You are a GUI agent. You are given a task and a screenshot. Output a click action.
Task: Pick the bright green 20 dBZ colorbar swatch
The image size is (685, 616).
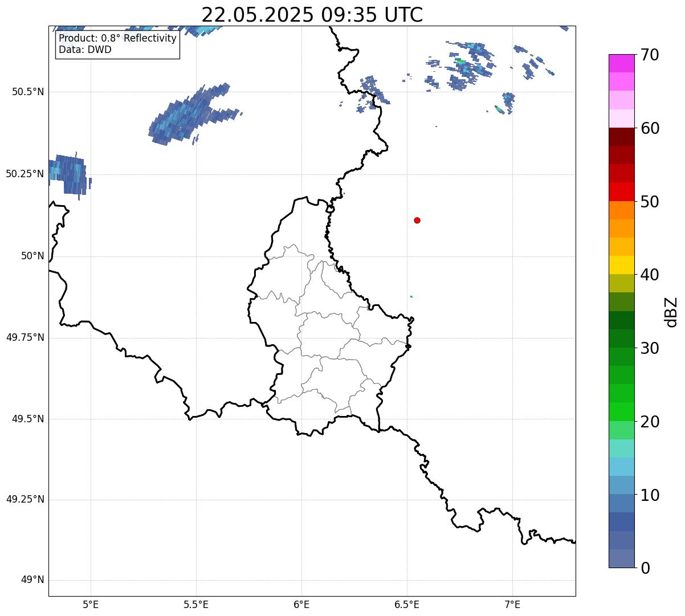point(621,412)
